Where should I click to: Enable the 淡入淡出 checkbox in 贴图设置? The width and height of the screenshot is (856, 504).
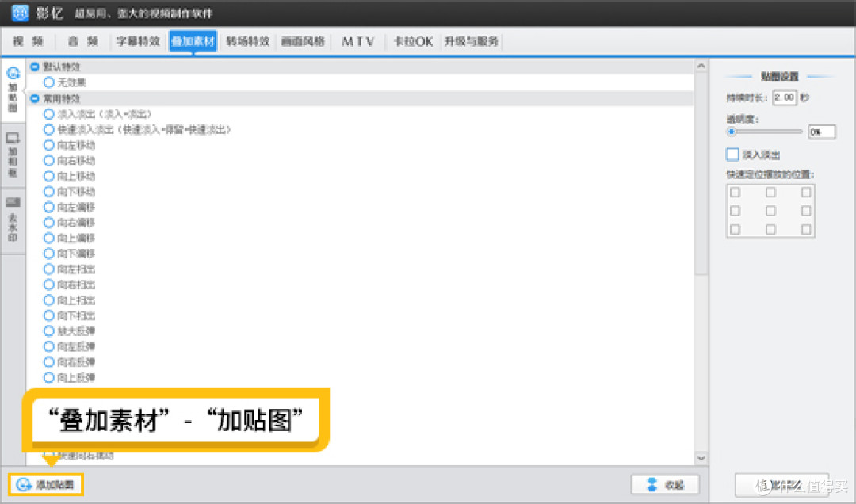click(x=732, y=155)
